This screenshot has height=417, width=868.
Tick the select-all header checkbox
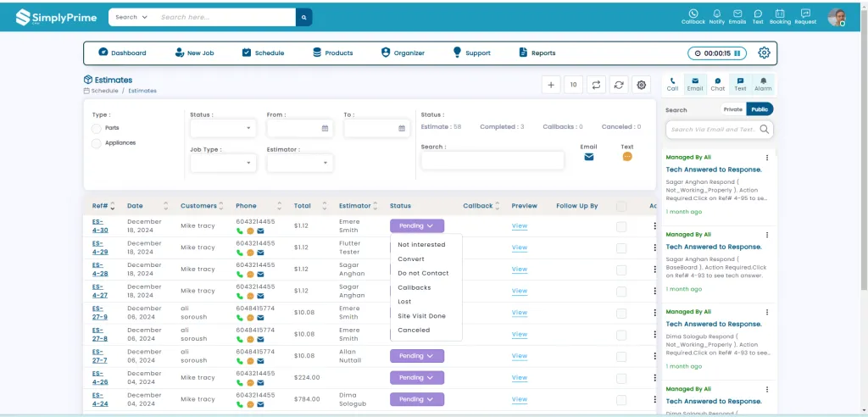621,207
